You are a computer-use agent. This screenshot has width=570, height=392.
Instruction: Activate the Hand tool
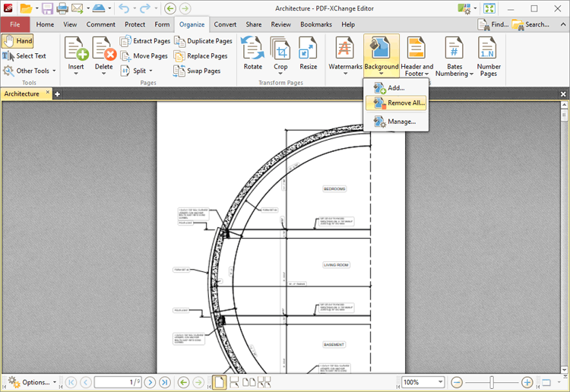tap(17, 41)
